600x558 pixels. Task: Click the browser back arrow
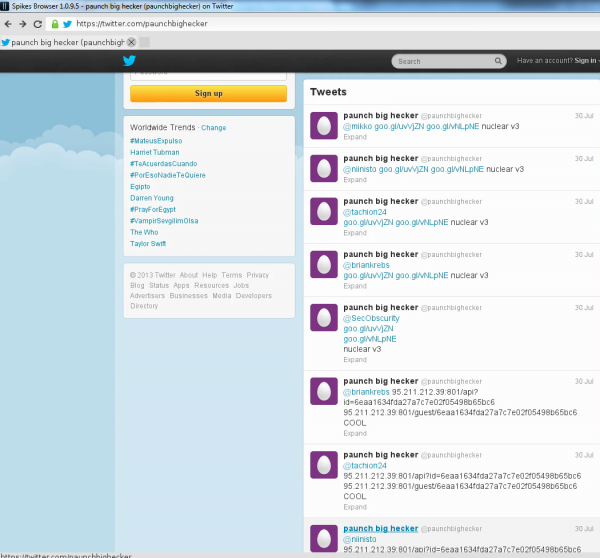8,23
